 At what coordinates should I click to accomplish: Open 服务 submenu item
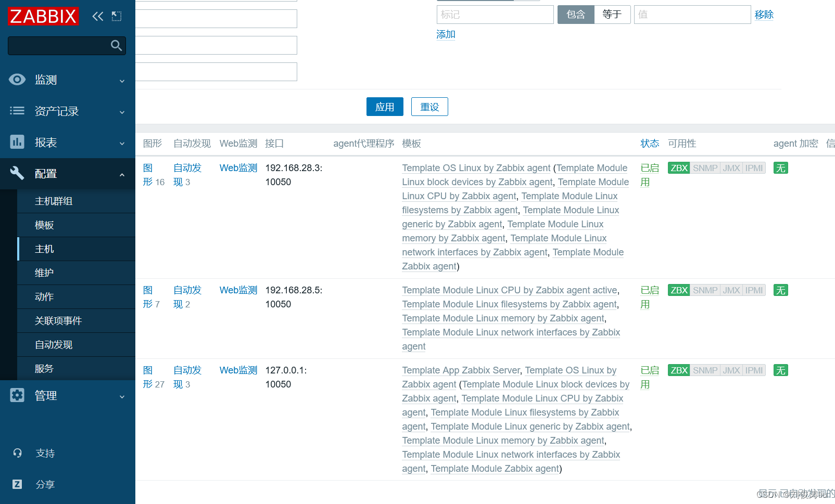(x=76, y=369)
